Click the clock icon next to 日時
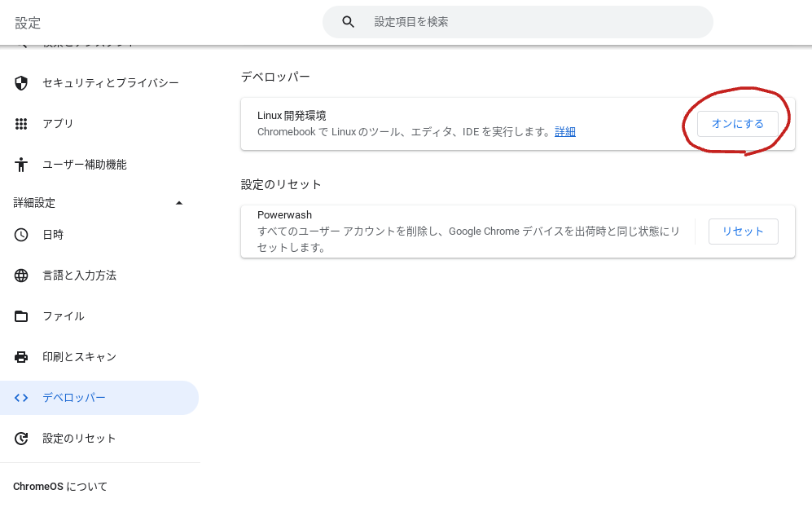The width and height of the screenshot is (812, 525). (20, 235)
